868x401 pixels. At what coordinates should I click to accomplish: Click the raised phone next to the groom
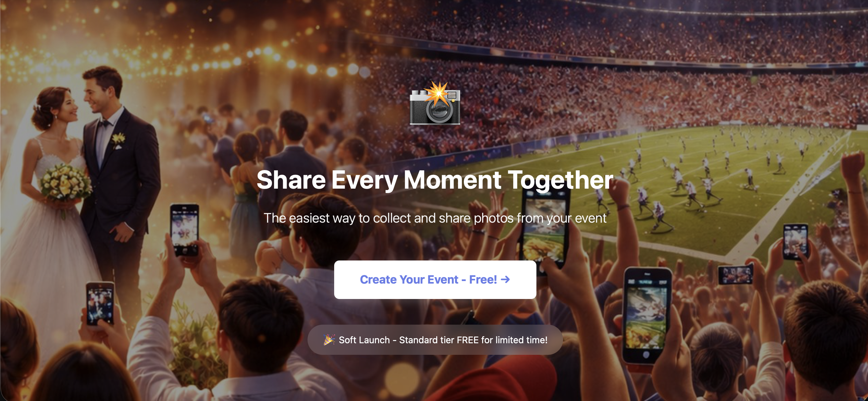[x=184, y=230]
